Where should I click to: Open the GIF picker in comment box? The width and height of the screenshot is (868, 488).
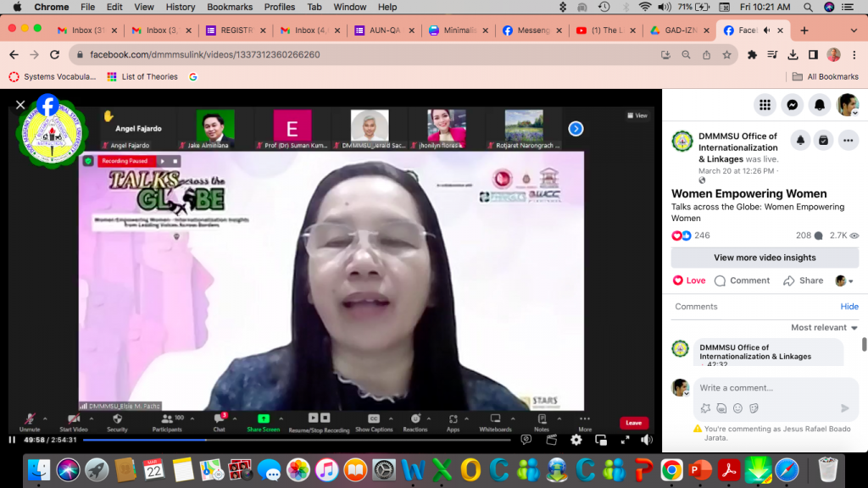click(721, 408)
